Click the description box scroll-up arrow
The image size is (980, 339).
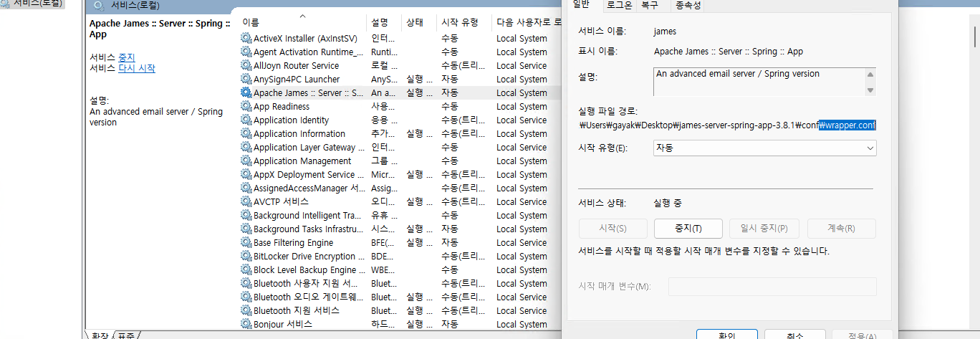tap(870, 75)
